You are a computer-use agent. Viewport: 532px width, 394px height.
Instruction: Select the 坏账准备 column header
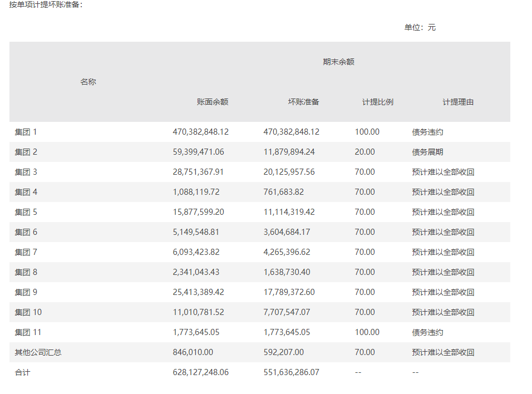(303, 102)
